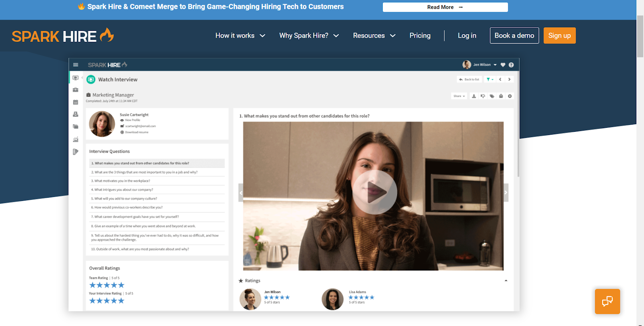Open the inbox tray sidebar icon
644x326 pixels.
pos(75,114)
